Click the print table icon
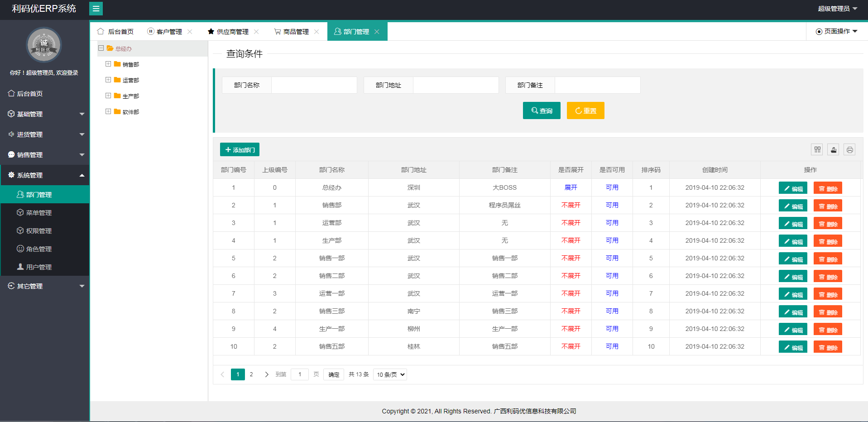The width and height of the screenshot is (868, 422). tap(850, 149)
